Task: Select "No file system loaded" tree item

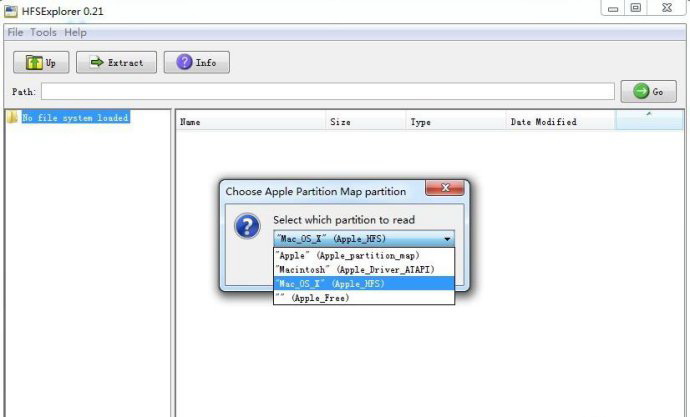Action: (76, 118)
